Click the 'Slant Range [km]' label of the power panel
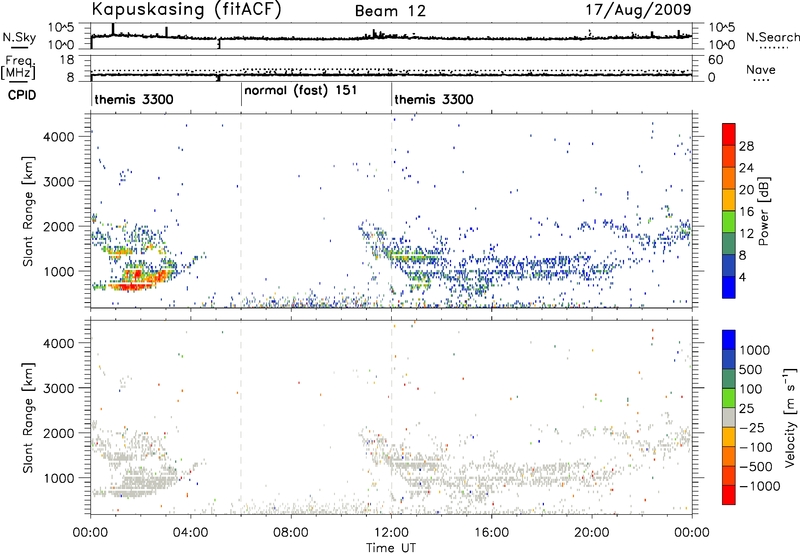The width and height of the screenshot is (800, 554). point(28,211)
